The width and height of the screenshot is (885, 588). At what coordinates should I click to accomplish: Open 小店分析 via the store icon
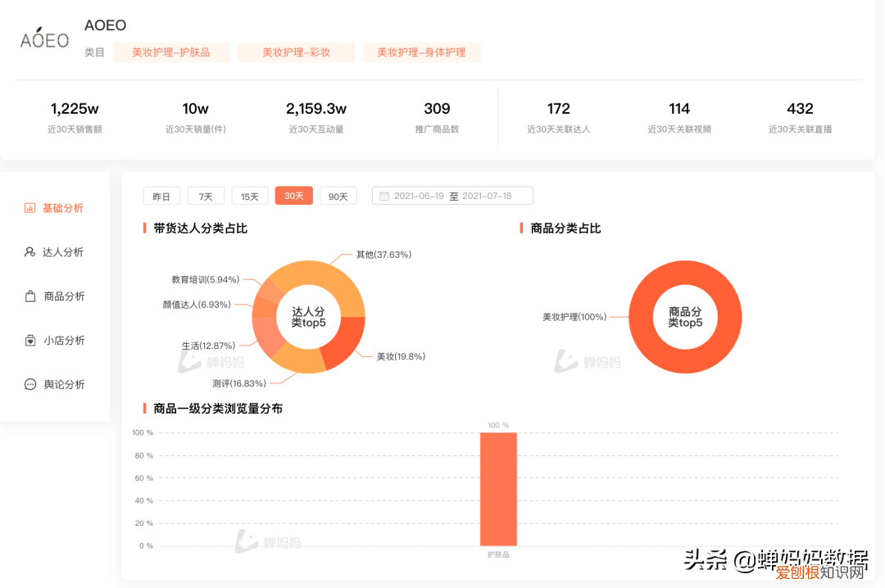coord(29,340)
